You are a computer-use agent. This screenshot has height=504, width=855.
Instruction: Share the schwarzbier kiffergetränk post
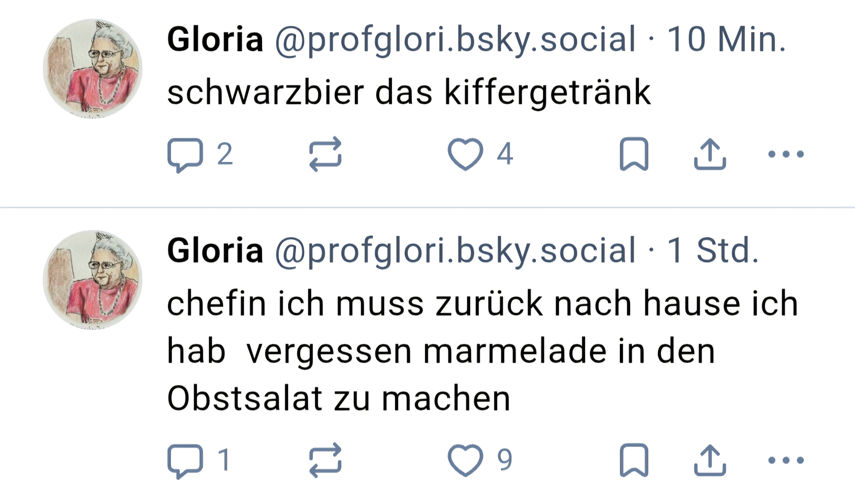point(710,154)
